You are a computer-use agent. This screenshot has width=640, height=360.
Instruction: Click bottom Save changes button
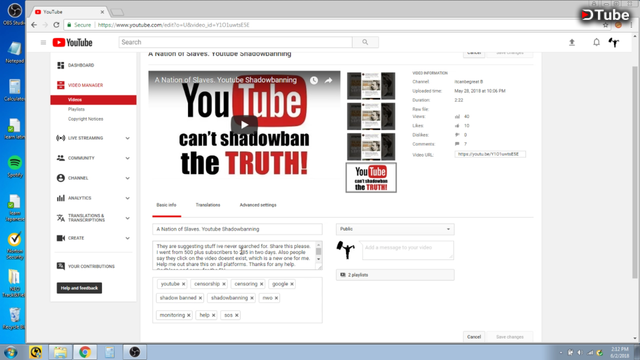pos(510,337)
